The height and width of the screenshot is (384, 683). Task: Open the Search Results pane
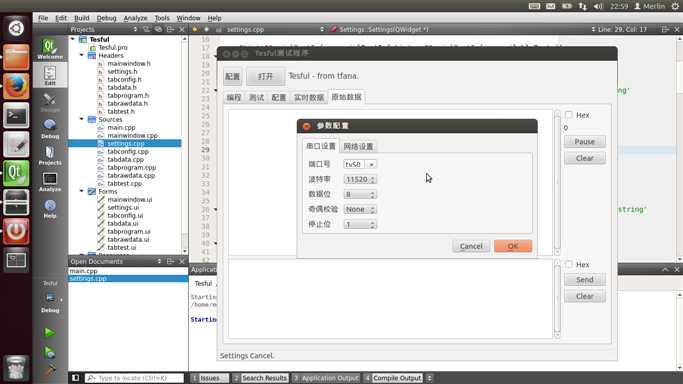click(260, 377)
